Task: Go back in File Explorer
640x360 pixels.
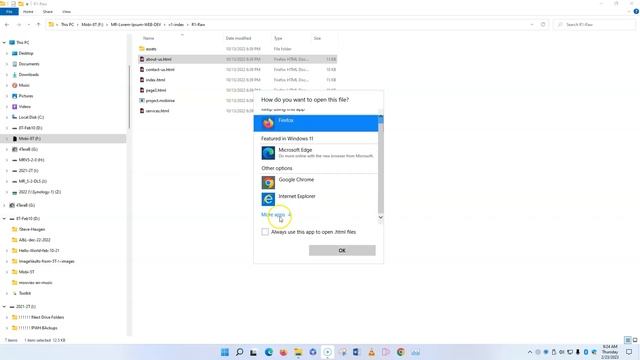Action: click(7, 25)
